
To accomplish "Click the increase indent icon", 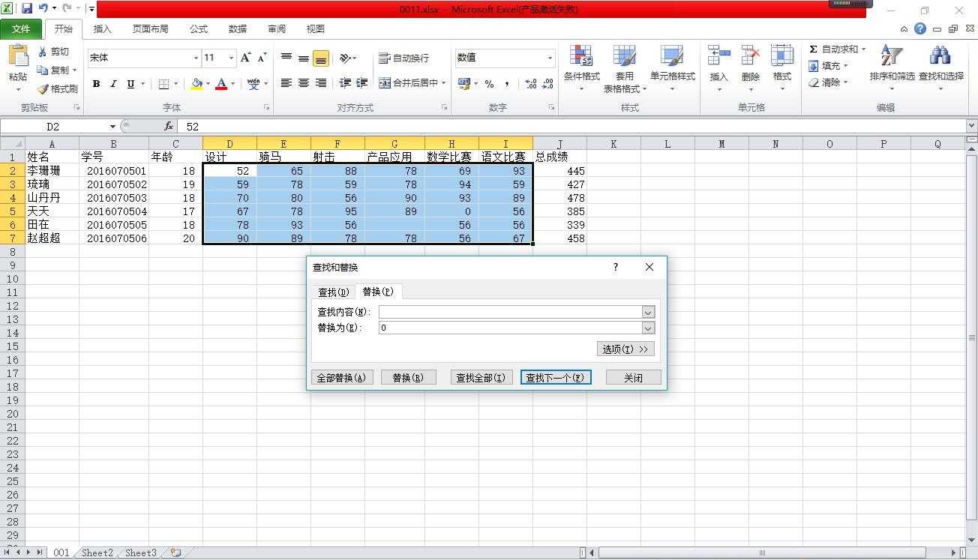I will coord(362,83).
